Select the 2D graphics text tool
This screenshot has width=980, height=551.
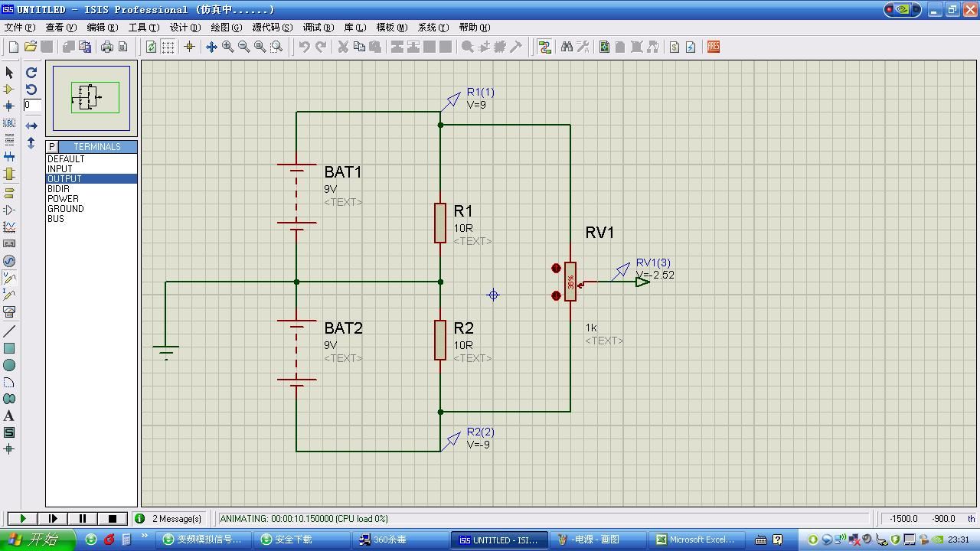pyautogui.click(x=9, y=416)
